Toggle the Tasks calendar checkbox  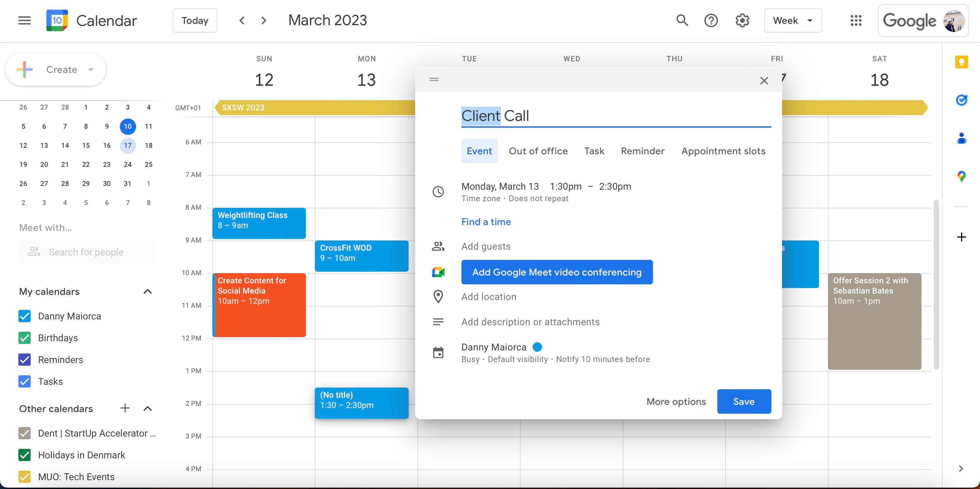coord(25,381)
